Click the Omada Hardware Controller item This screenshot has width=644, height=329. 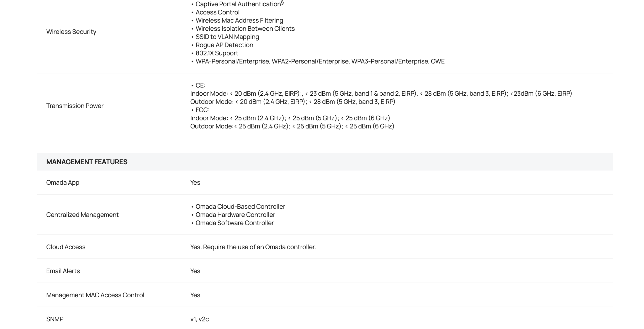(x=235, y=215)
